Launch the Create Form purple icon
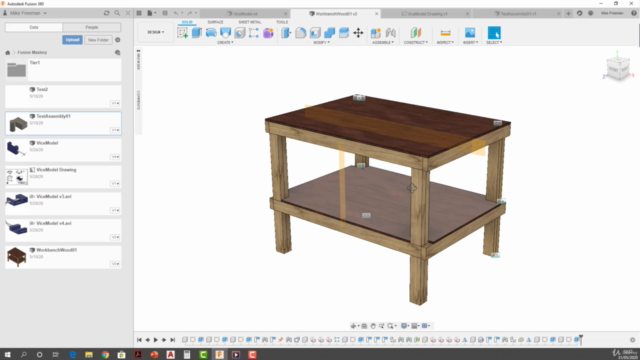This screenshot has height=360, width=640. (x=268, y=33)
